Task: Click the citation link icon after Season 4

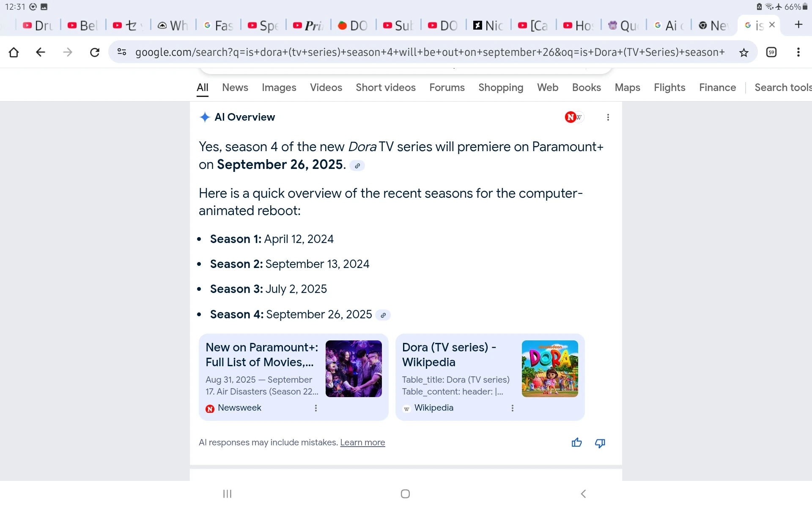Action: [383, 315]
